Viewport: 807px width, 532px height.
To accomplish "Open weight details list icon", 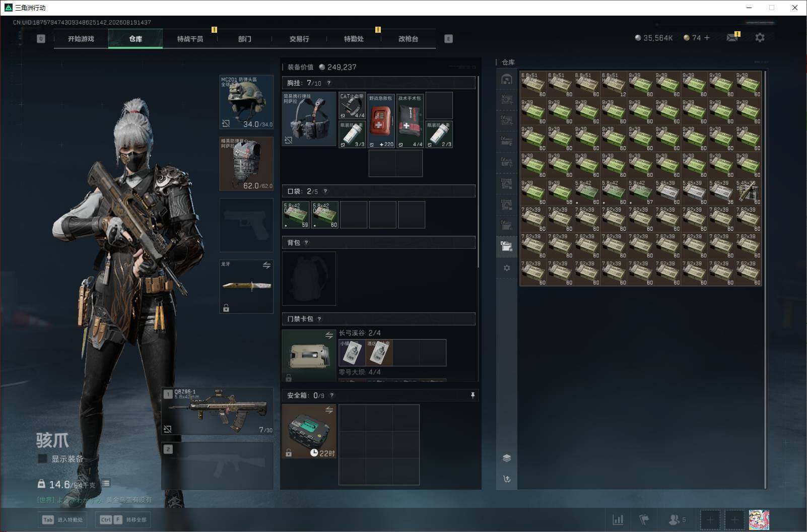I will click(106, 484).
